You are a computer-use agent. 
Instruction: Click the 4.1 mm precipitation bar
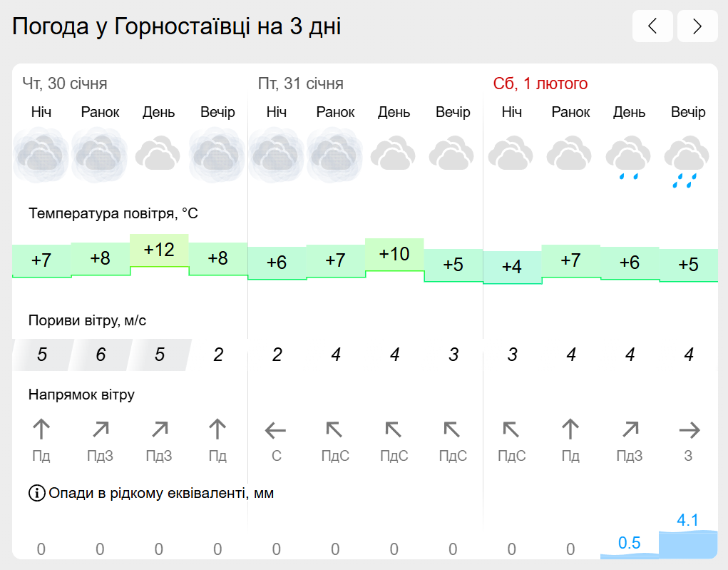point(688,544)
